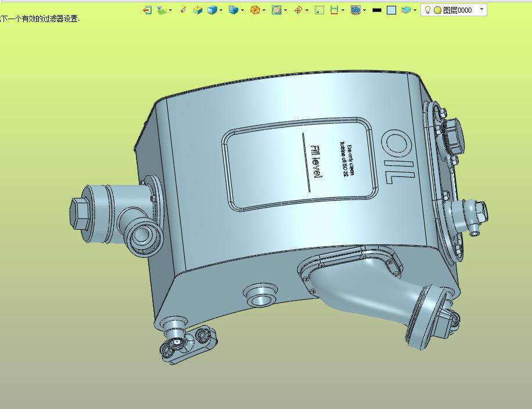Image resolution: width=532 pixels, height=409 pixels.
Task: Open the dimension measure dropdown arrow
Action: click(x=343, y=10)
